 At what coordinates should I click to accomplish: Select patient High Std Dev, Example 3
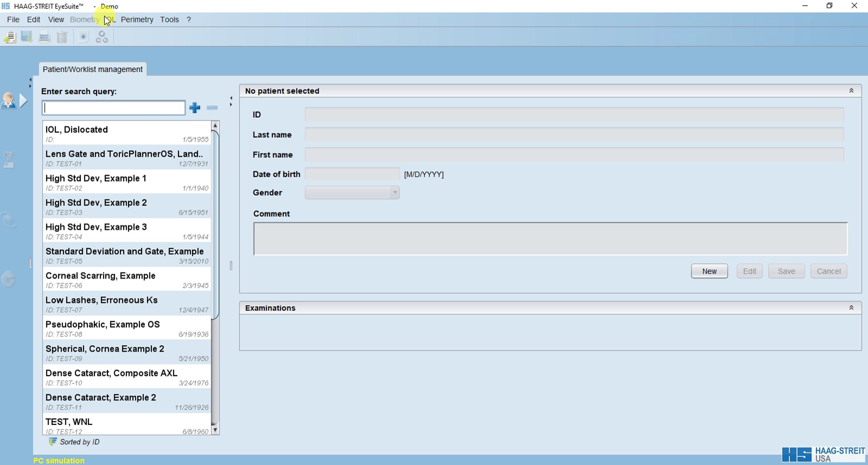tap(127, 231)
